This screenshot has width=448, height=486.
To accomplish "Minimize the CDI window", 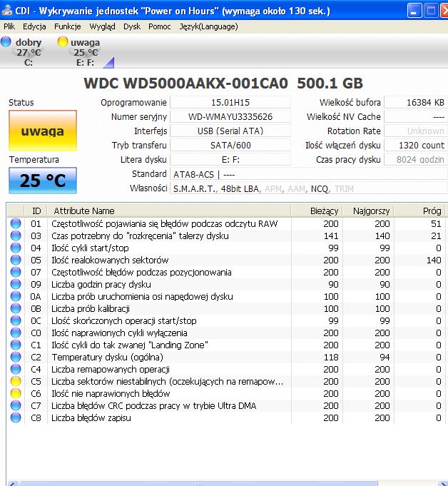I will pos(414,11).
